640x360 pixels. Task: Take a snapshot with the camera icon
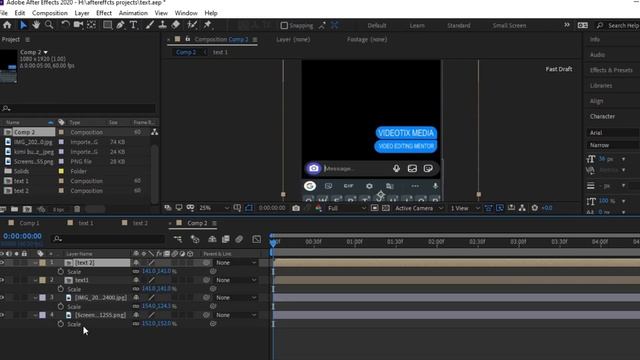pos(296,208)
